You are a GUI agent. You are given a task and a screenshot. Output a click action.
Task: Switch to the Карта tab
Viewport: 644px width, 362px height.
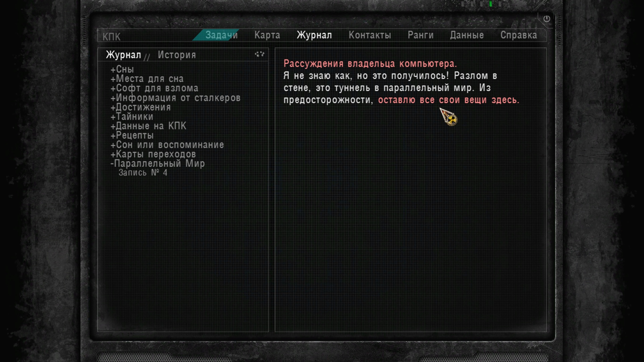click(x=267, y=35)
